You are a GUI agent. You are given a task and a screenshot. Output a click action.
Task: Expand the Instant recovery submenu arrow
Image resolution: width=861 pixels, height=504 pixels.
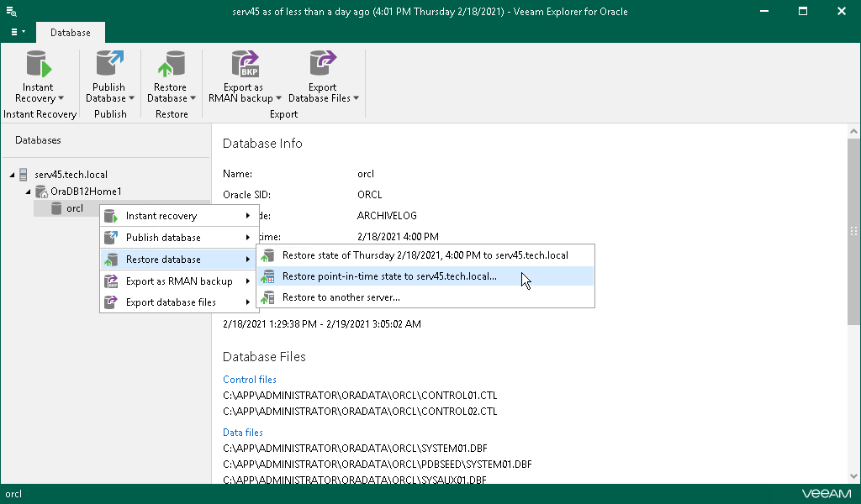(248, 216)
